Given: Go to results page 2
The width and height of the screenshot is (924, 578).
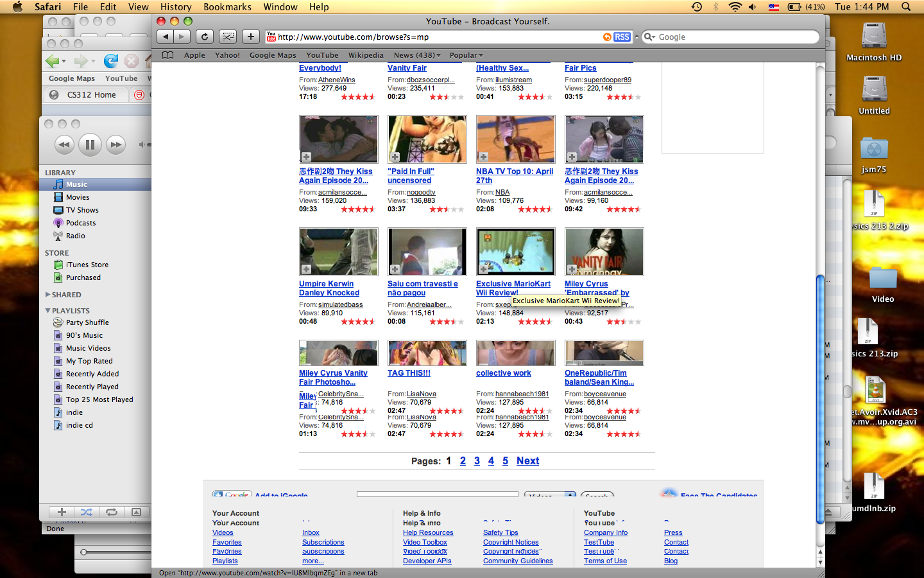Looking at the screenshot, I should pyautogui.click(x=463, y=461).
